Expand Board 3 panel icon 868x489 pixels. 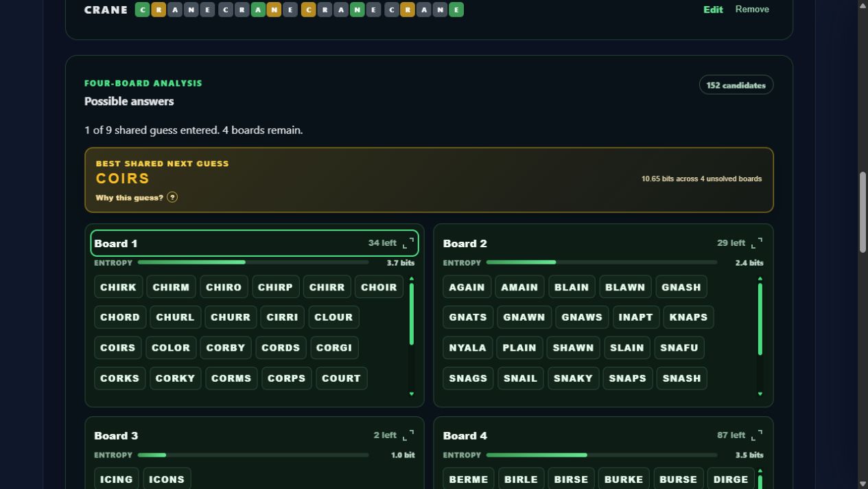tap(408, 435)
